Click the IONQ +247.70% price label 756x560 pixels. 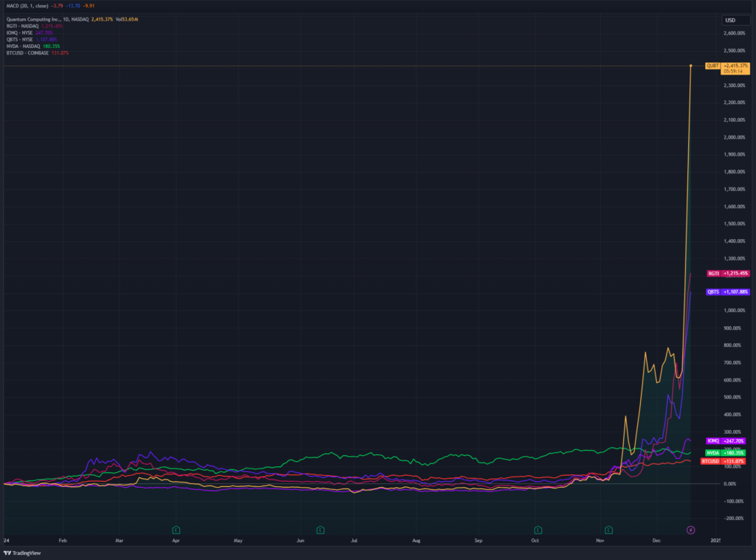726,441
